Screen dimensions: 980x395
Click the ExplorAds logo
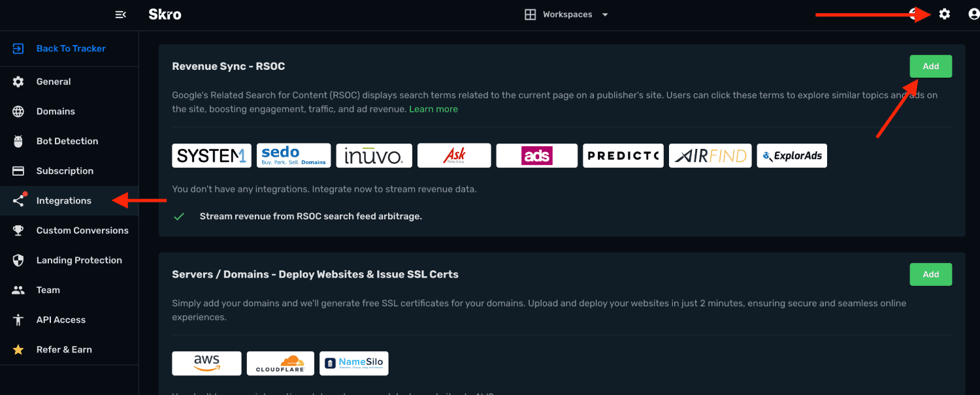pos(792,156)
